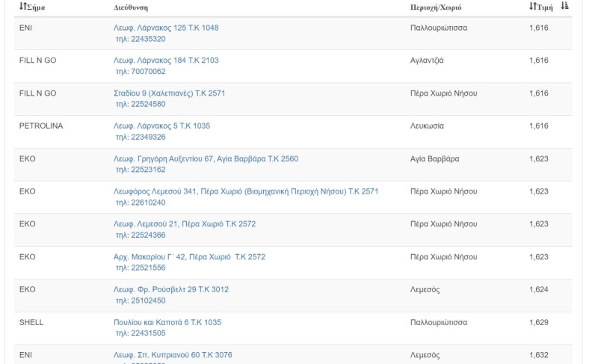Open address Λεωφ. Λάρνακος 5 Τ.Κ 1035
The width and height of the screenshot is (598, 364).
point(161,126)
